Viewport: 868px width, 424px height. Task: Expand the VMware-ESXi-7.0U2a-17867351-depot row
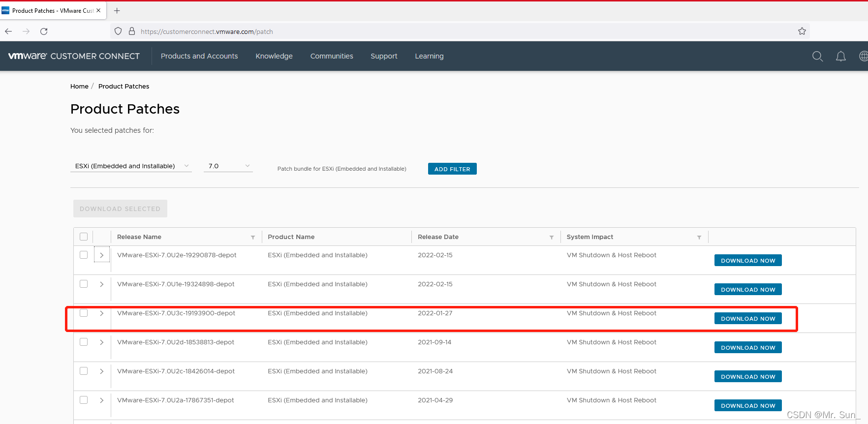[x=102, y=400]
